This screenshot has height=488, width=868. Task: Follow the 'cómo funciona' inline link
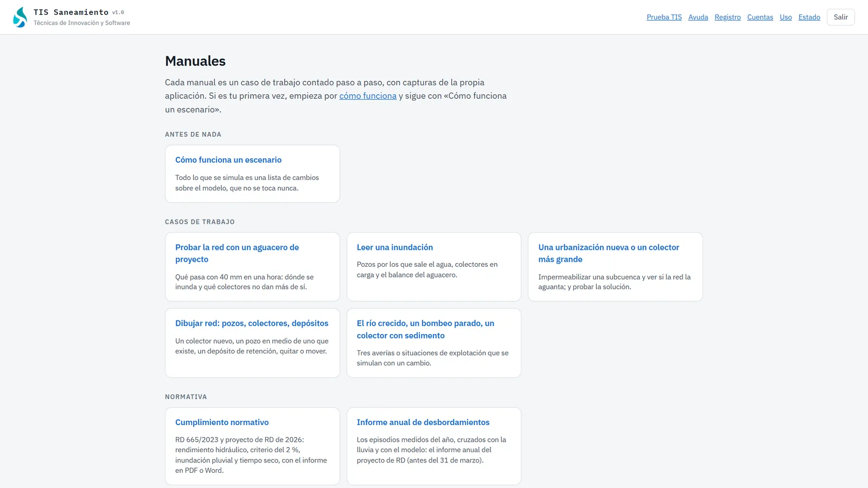pos(368,96)
